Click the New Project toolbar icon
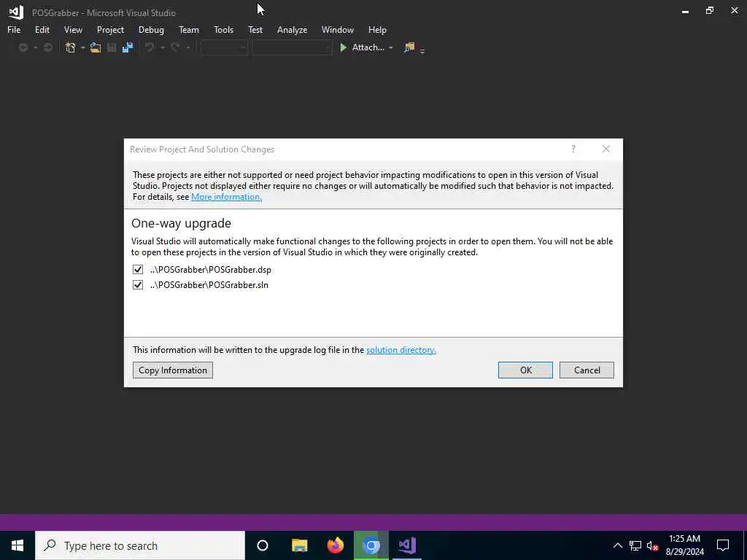Viewport: 747px width, 560px height. [x=71, y=47]
